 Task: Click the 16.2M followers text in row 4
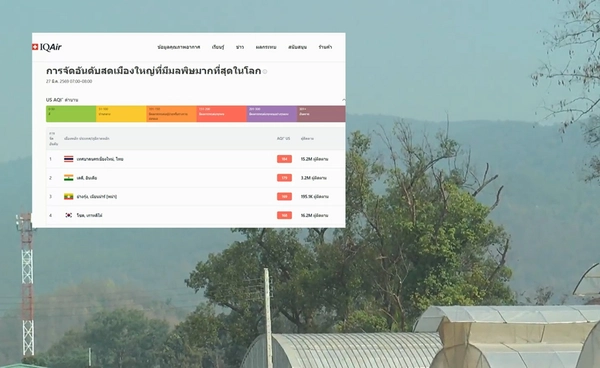coord(315,215)
